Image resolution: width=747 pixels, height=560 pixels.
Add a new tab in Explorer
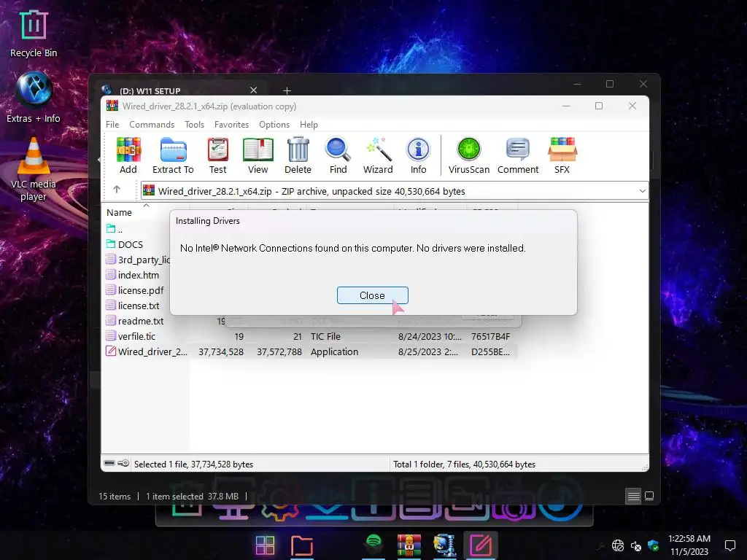pyautogui.click(x=287, y=90)
